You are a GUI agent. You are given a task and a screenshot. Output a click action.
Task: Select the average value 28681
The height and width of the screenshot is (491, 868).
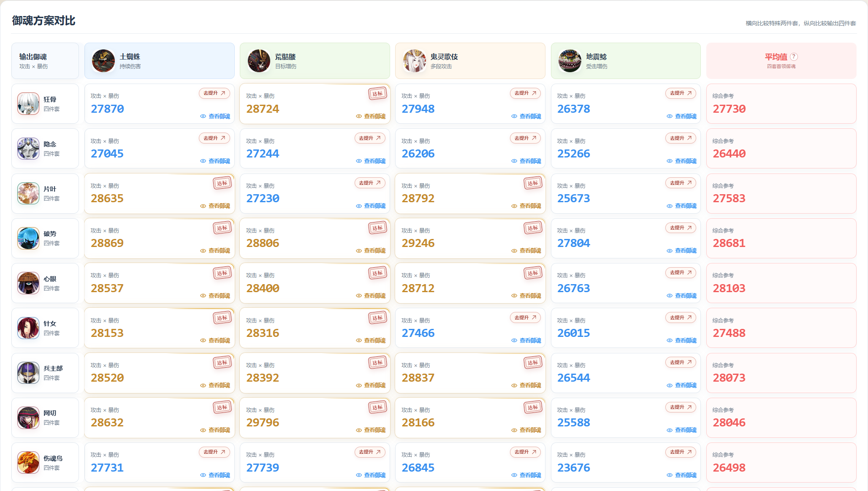tap(729, 243)
